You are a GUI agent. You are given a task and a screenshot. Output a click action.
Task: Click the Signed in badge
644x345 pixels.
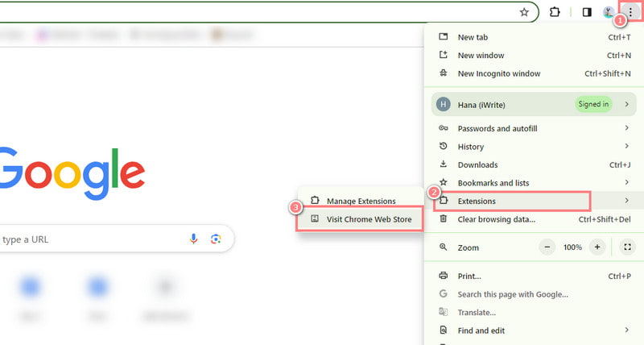click(x=593, y=105)
